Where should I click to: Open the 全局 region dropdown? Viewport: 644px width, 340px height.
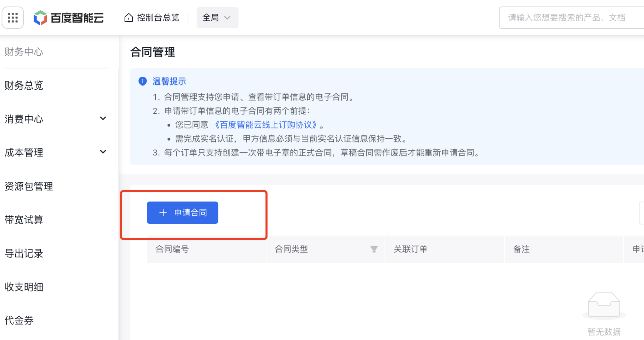(x=217, y=17)
